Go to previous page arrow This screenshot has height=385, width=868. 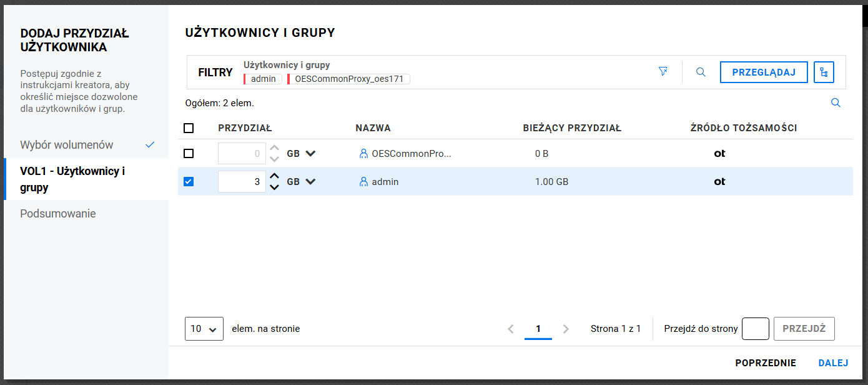coord(511,329)
